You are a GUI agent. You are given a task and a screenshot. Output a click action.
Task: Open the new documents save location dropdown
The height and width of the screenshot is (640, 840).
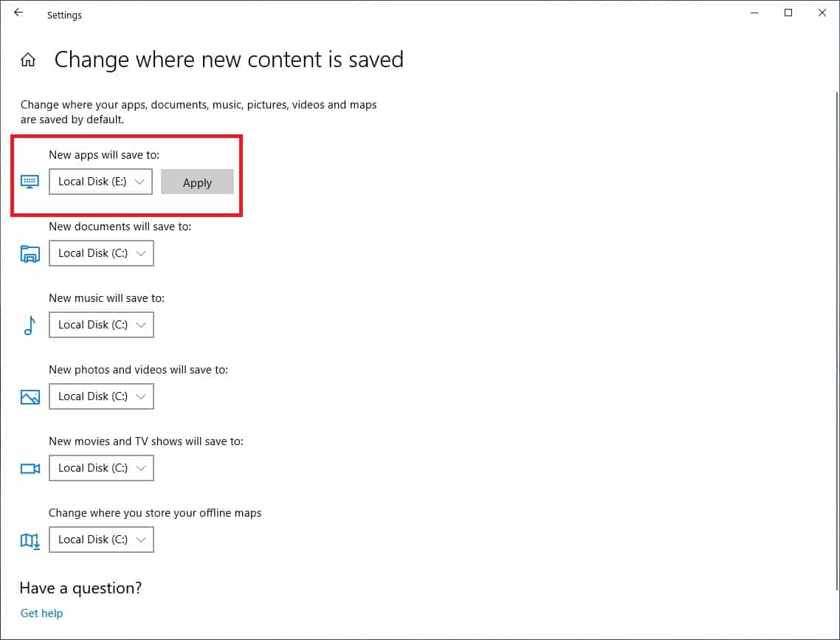(101, 253)
